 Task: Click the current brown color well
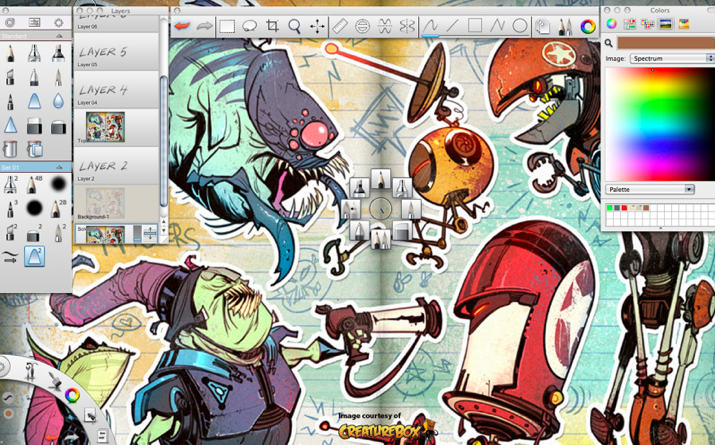click(666, 43)
